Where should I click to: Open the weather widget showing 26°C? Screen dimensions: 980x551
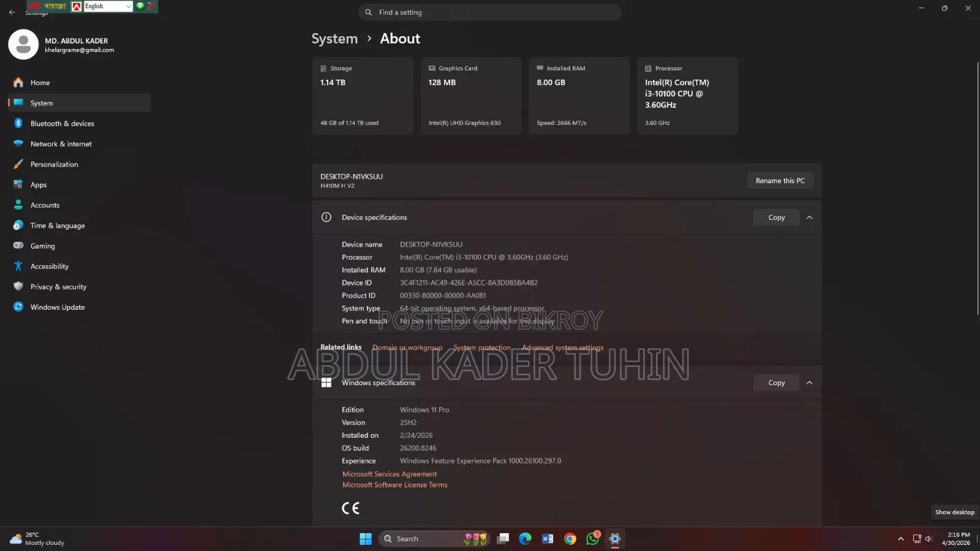coord(38,539)
